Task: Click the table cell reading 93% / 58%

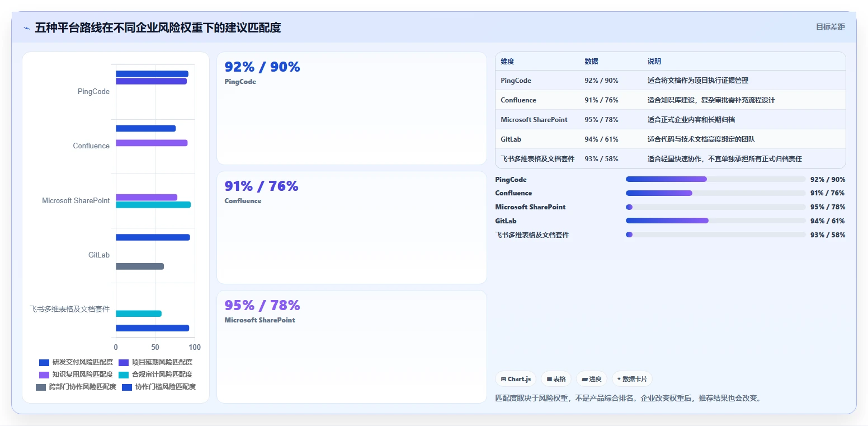Action: click(601, 159)
